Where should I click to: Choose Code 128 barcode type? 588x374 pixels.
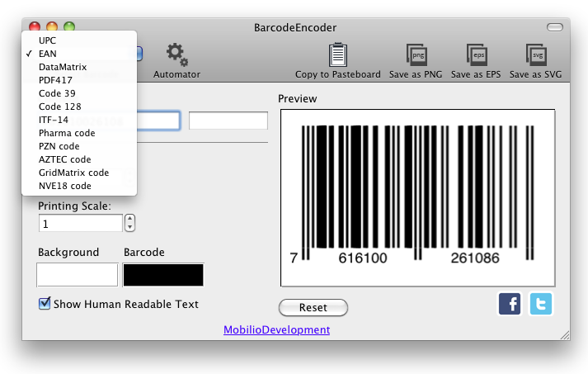(79, 107)
